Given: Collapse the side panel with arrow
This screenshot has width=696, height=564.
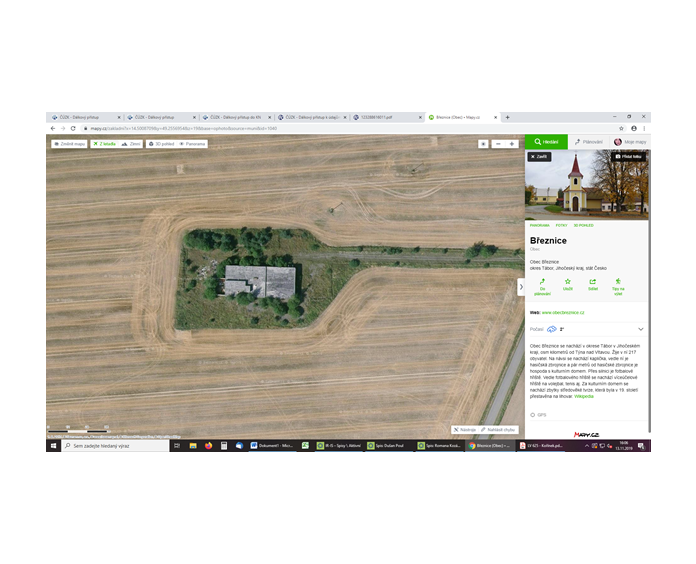Looking at the screenshot, I should click(x=521, y=287).
